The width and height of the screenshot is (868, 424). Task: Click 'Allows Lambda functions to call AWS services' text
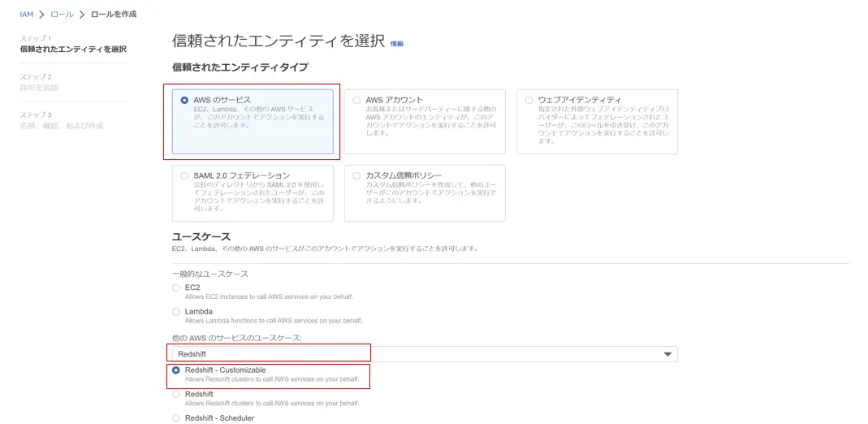274,321
